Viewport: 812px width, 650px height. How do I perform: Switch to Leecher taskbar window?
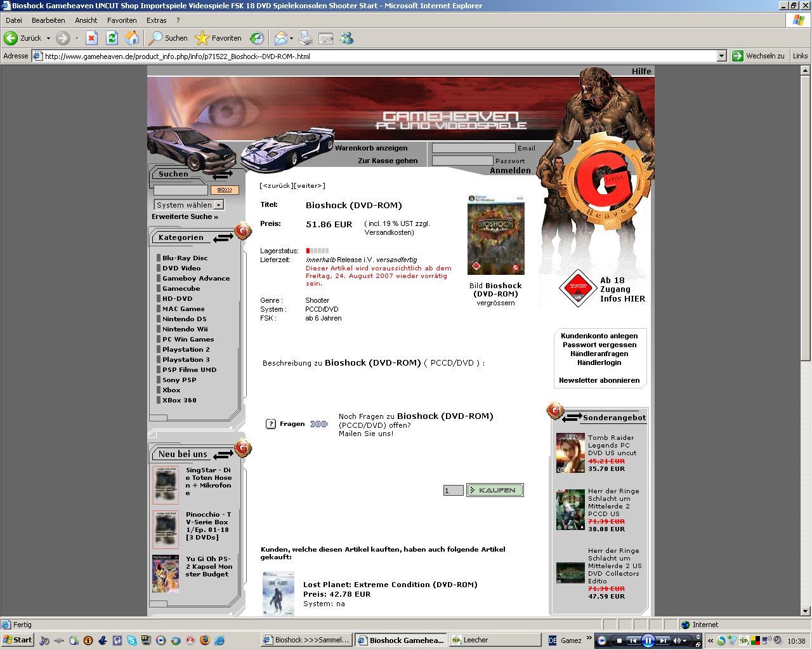(495, 640)
